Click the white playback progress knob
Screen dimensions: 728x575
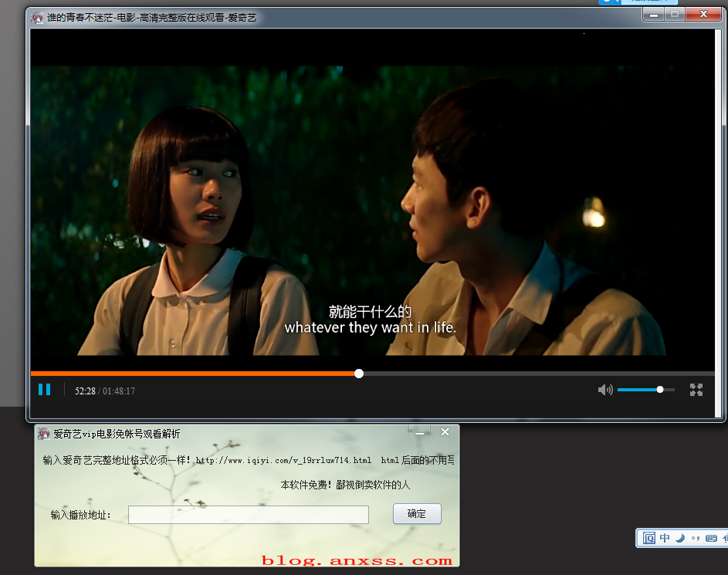[359, 374]
